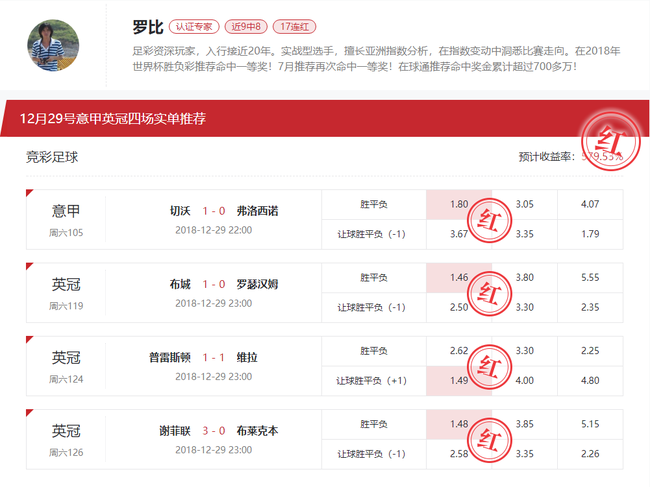Select the 1.46 win odds for 布城
The image size is (650, 487).
[x=459, y=278]
